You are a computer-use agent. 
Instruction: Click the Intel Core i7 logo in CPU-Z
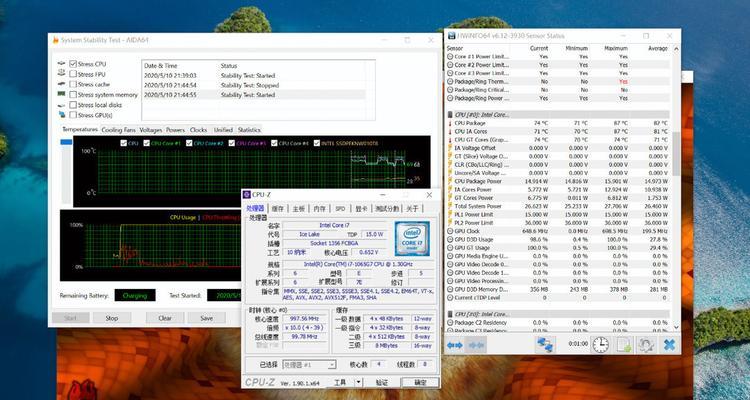tap(412, 238)
